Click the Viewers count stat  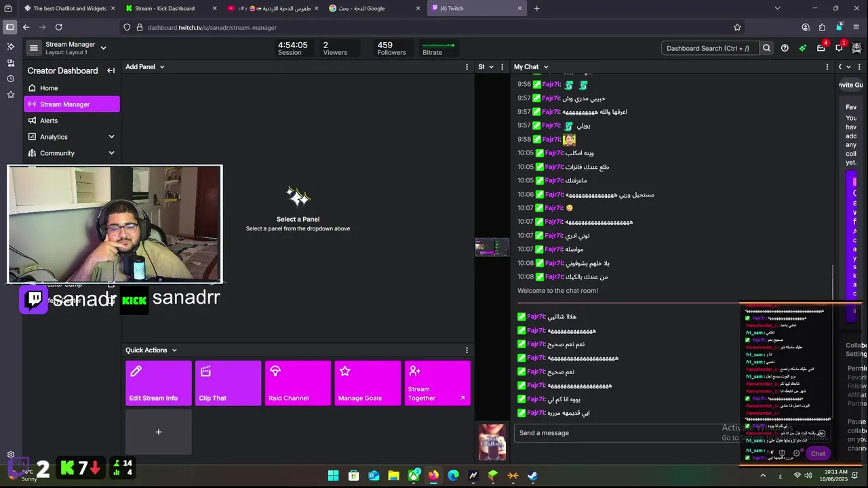(x=335, y=48)
